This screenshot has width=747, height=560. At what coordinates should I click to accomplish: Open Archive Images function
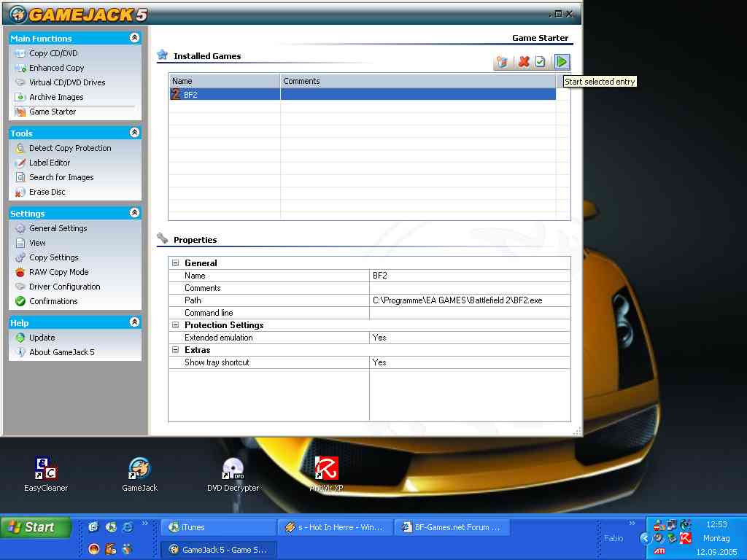(56, 97)
